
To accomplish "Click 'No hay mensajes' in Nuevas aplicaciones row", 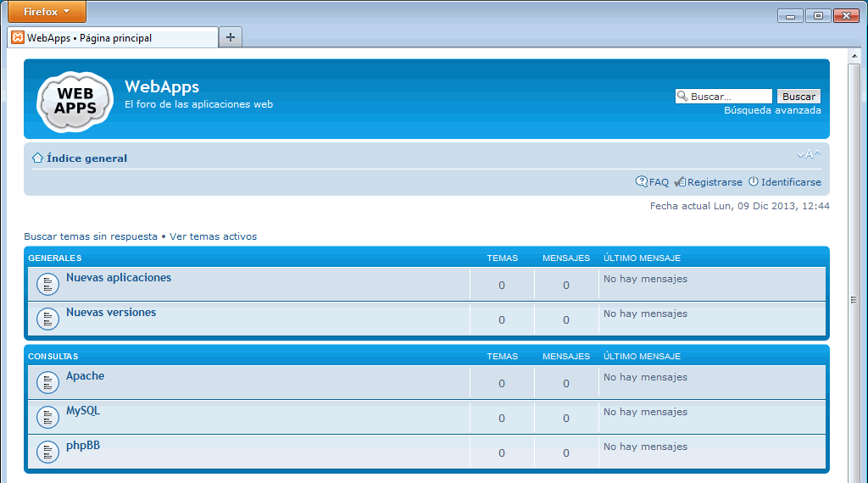I will pyautogui.click(x=645, y=279).
